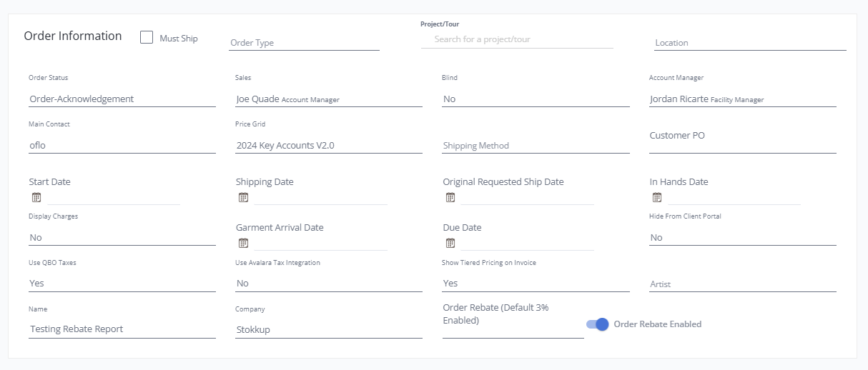Open the Garment Arrival Date calendar icon
The width and height of the screenshot is (868, 370).
click(x=243, y=243)
